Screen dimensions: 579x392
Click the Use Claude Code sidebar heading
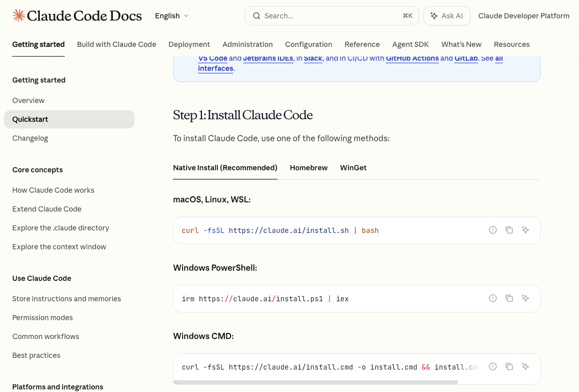(x=42, y=278)
